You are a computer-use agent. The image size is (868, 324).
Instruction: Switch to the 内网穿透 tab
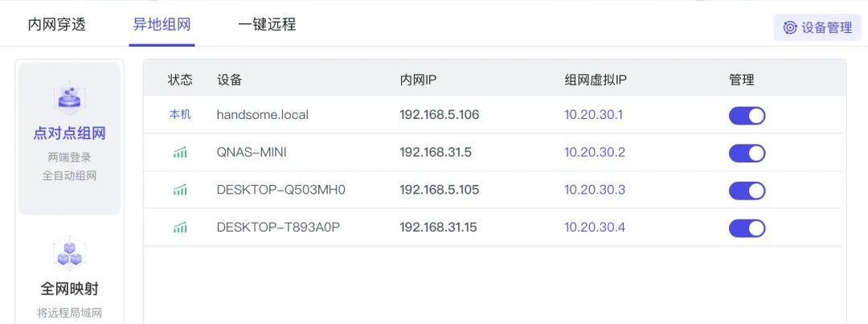pyautogui.click(x=57, y=24)
